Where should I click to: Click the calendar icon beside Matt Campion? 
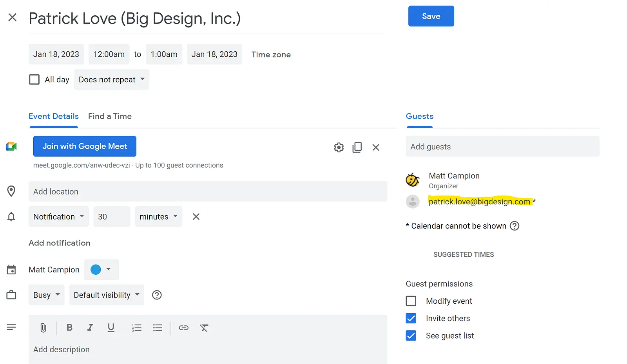(11, 270)
